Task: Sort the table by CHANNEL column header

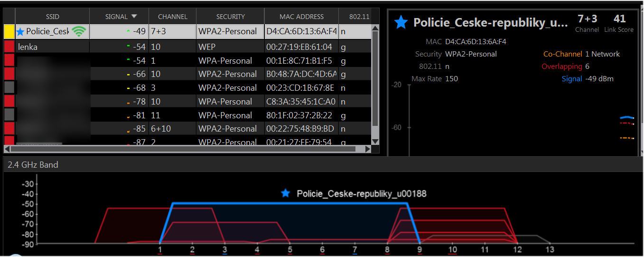Action: click(172, 17)
